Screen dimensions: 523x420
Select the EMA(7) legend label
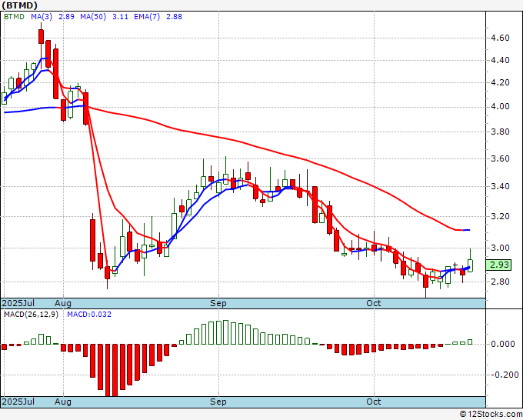(x=147, y=17)
